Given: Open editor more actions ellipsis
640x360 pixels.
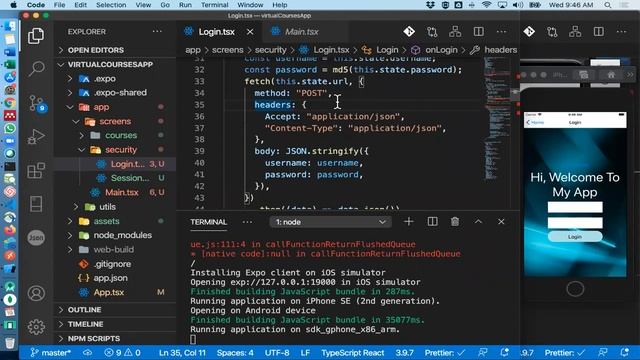Looking at the screenshot, I should tap(501, 31).
